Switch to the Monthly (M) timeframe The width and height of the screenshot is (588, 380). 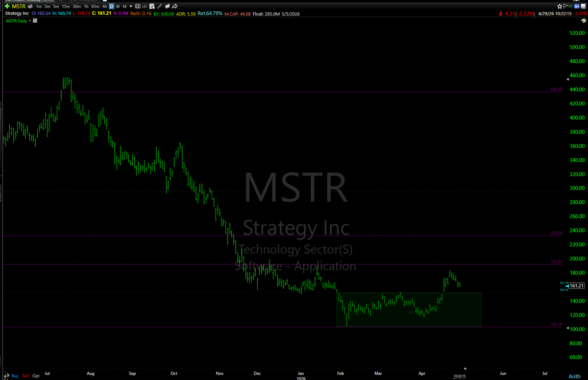pos(124,6)
